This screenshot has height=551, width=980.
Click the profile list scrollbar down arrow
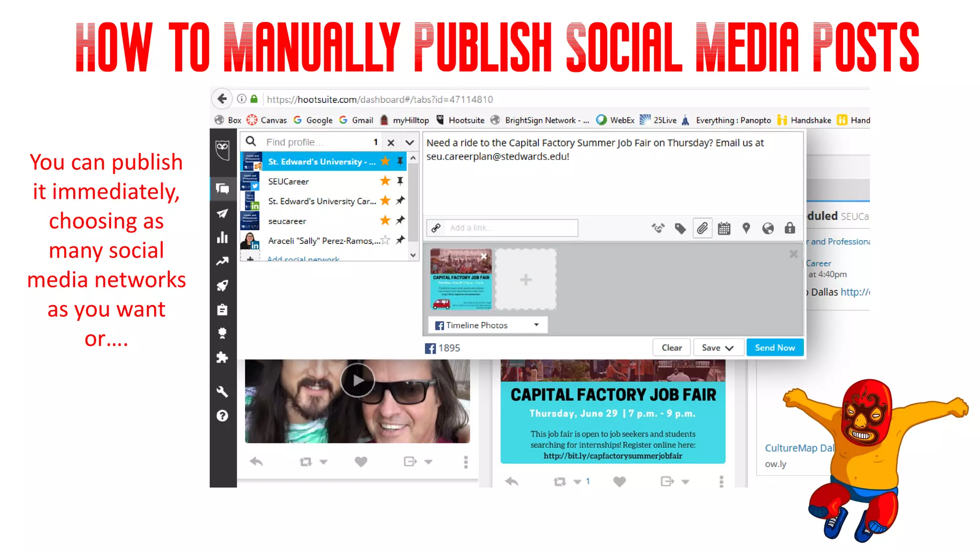[x=413, y=255]
